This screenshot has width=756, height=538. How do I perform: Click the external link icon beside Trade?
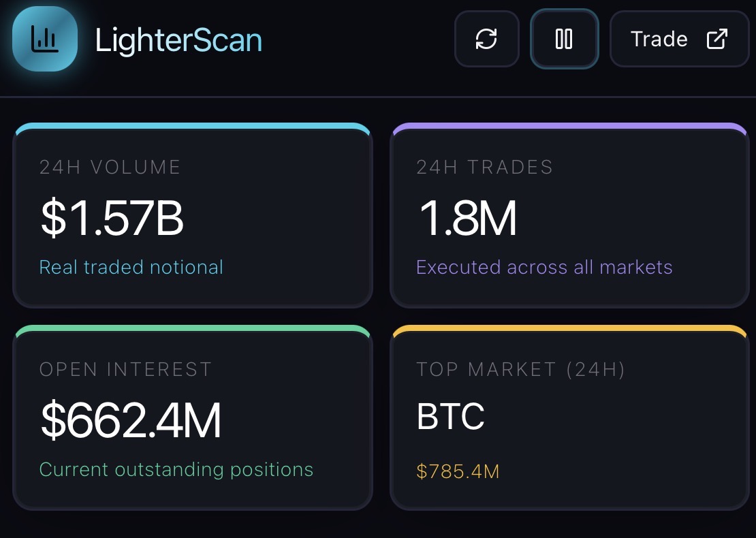coord(717,39)
